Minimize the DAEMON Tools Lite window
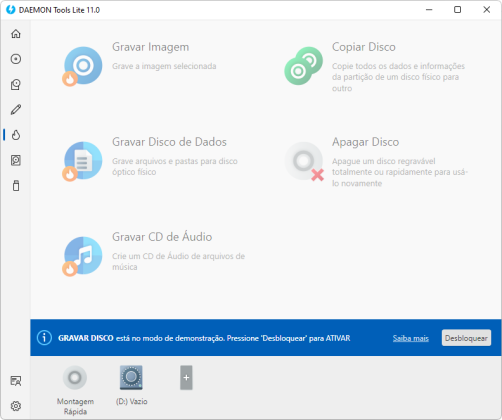The image size is (502, 420). pyautogui.click(x=429, y=10)
